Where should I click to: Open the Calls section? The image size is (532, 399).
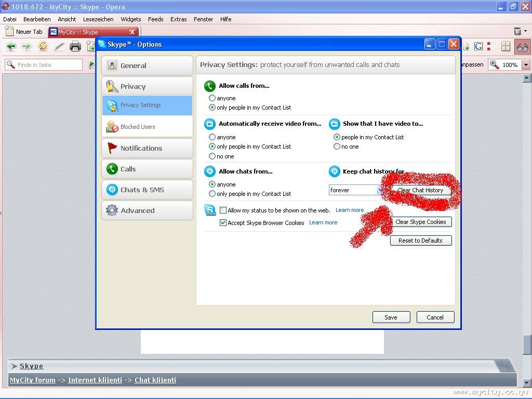tap(147, 169)
